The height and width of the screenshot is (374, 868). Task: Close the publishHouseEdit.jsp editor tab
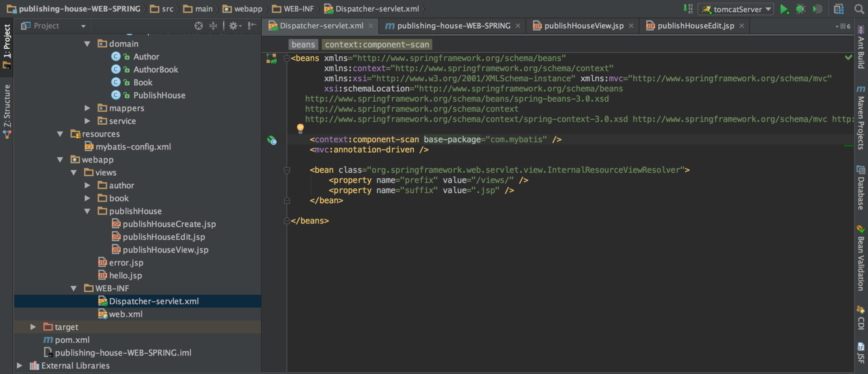click(x=741, y=26)
